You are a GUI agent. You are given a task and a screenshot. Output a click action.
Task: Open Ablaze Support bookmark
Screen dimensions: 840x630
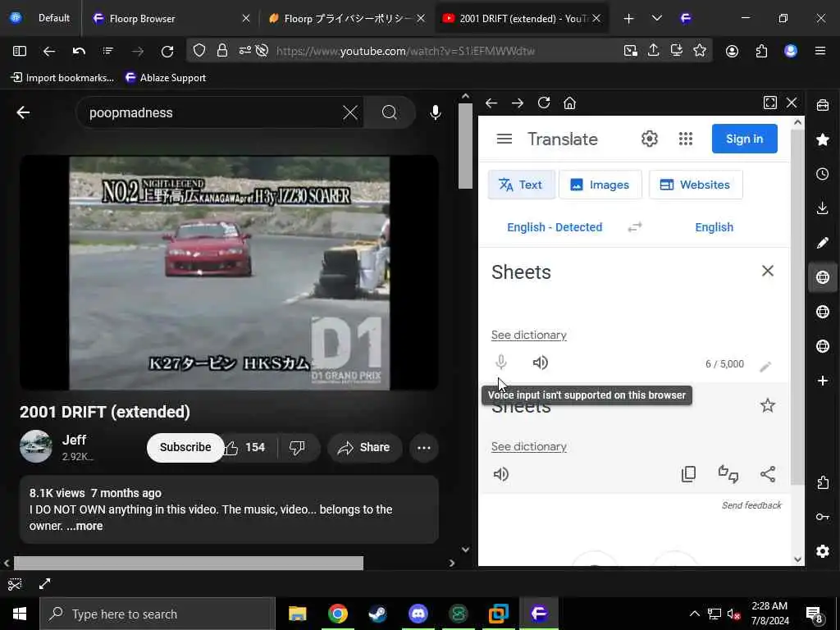point(166,78)
